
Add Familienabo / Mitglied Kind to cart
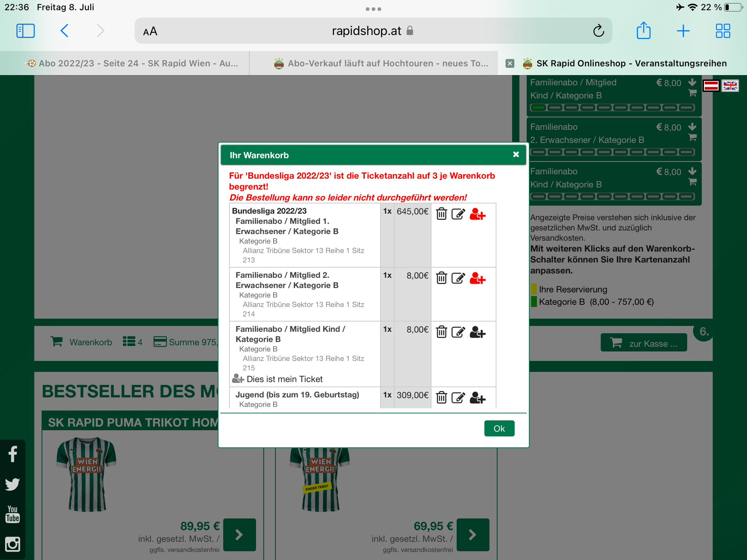(x=692, y=93)
